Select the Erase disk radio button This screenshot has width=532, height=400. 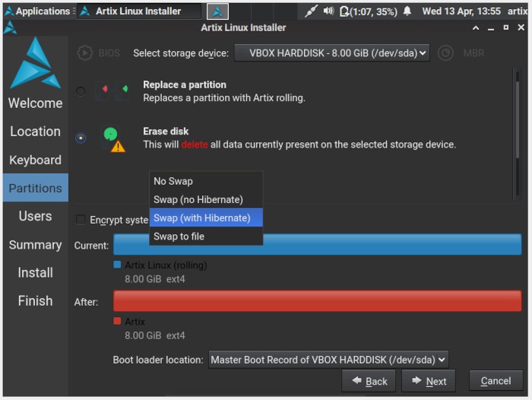tap(81, 138)
